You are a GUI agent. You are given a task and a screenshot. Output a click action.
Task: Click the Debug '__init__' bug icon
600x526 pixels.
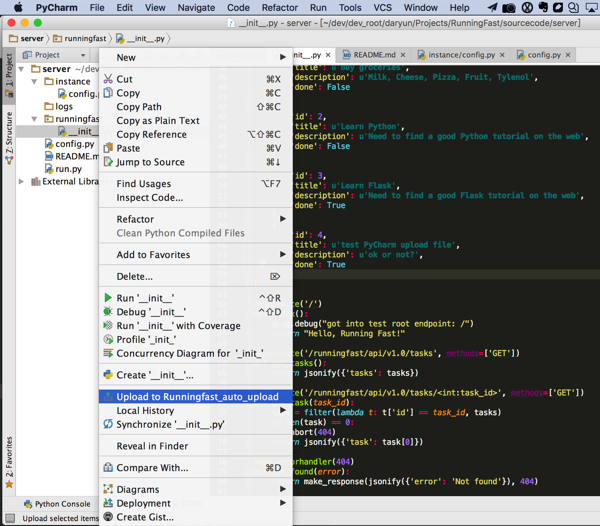(108, 312)
